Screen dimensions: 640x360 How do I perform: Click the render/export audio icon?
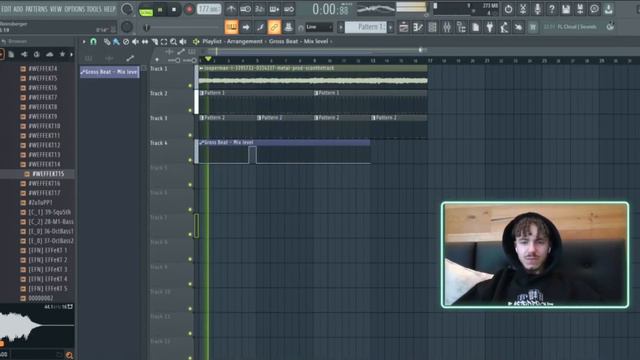tap(580, 9)
